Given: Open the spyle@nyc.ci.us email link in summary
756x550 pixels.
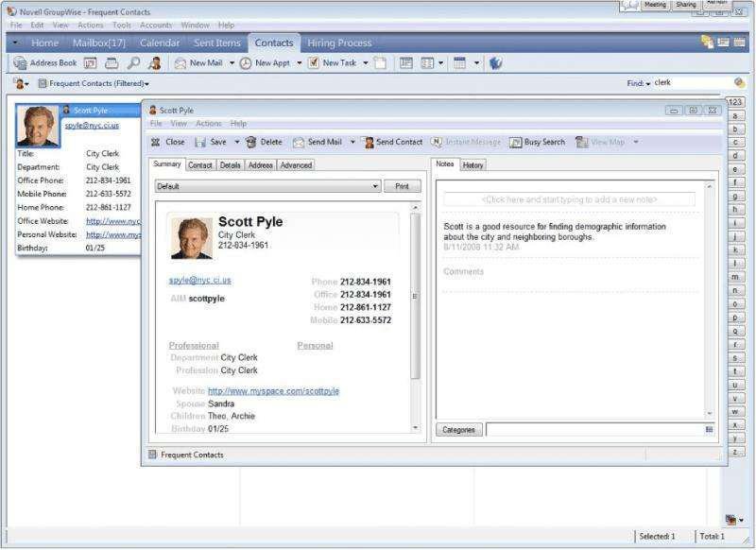Looking at the screenshot, I should (x=200, y=281).
